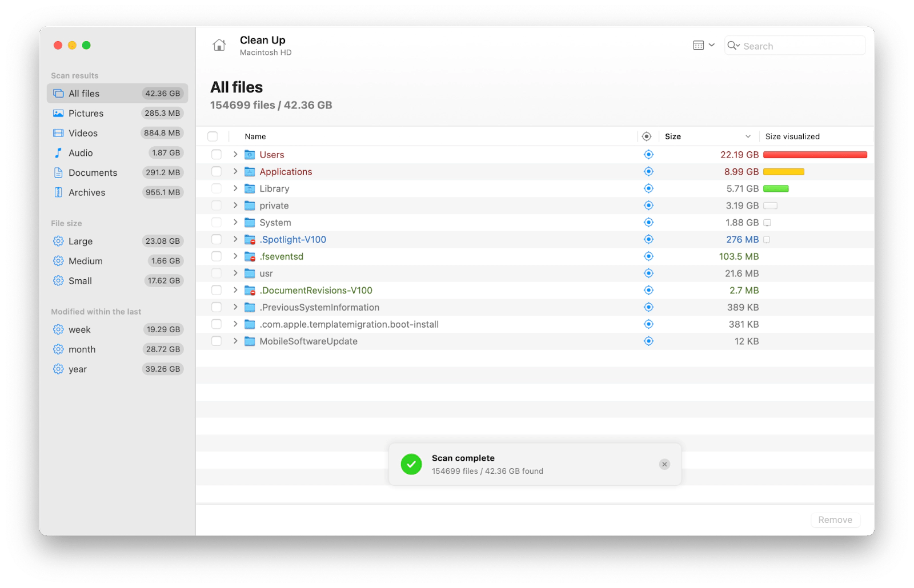Click the locate icon for the Applications row
The width and height of the screenshot is (914, 588).
[648, 171]
